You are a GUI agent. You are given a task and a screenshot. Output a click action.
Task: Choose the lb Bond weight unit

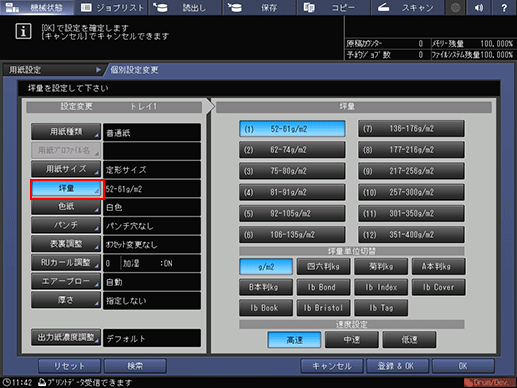(x=323, y=287)
